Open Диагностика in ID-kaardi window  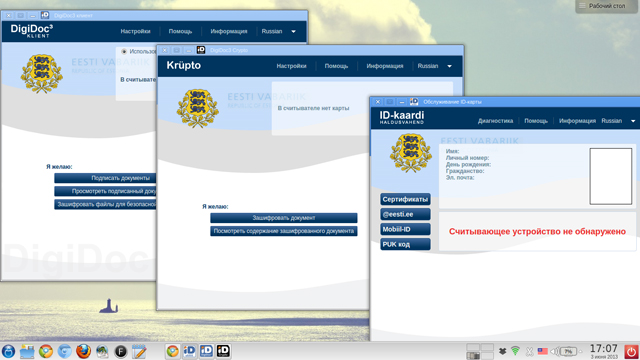(x=496, y=121)
